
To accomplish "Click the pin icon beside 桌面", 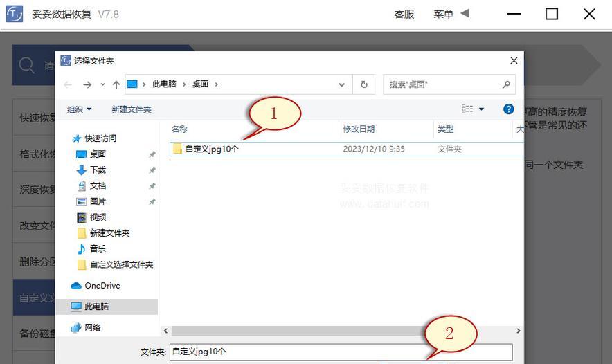I will click(152, 154).
